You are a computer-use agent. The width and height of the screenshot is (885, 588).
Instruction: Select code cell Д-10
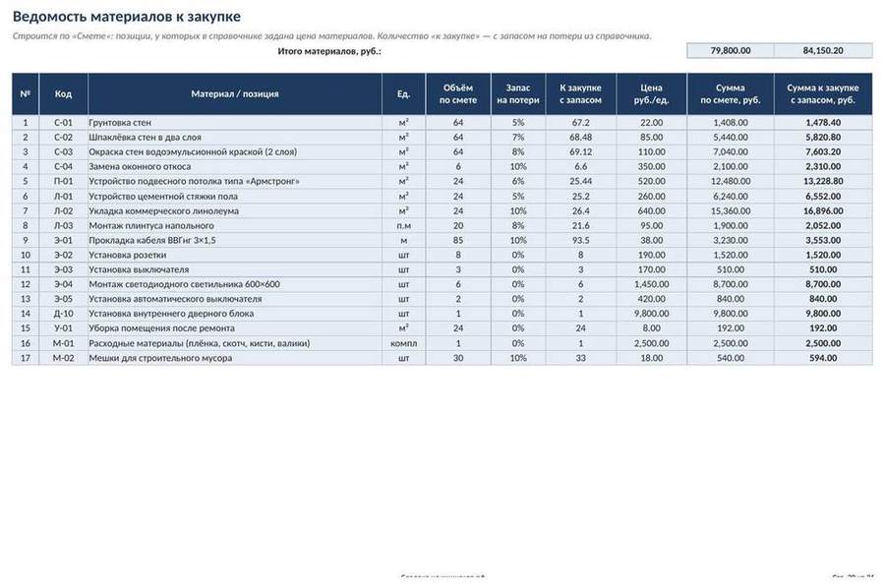click(x=63, y=314)
